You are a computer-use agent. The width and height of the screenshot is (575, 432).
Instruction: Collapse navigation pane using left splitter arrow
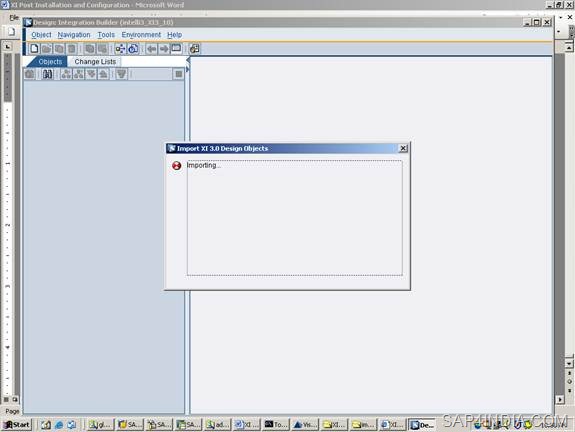tap(188, 59)
